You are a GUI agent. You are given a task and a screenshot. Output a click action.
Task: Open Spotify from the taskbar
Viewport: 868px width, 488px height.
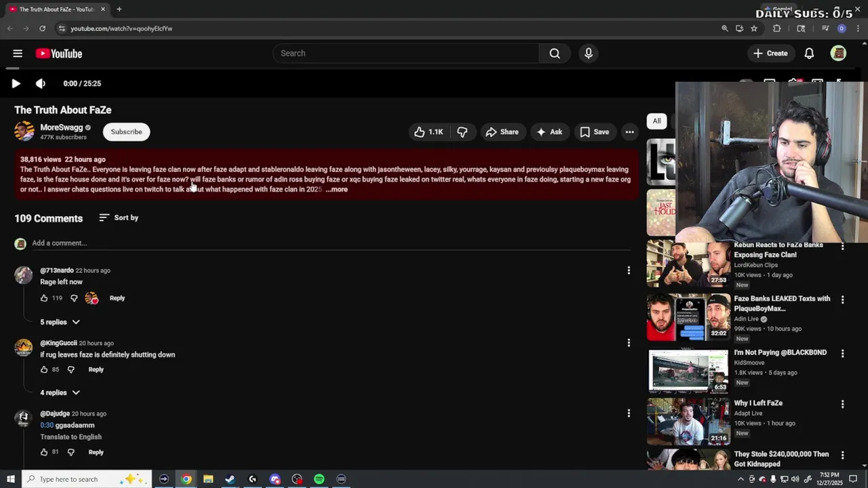pyautogui.click(x=319, y=479)
